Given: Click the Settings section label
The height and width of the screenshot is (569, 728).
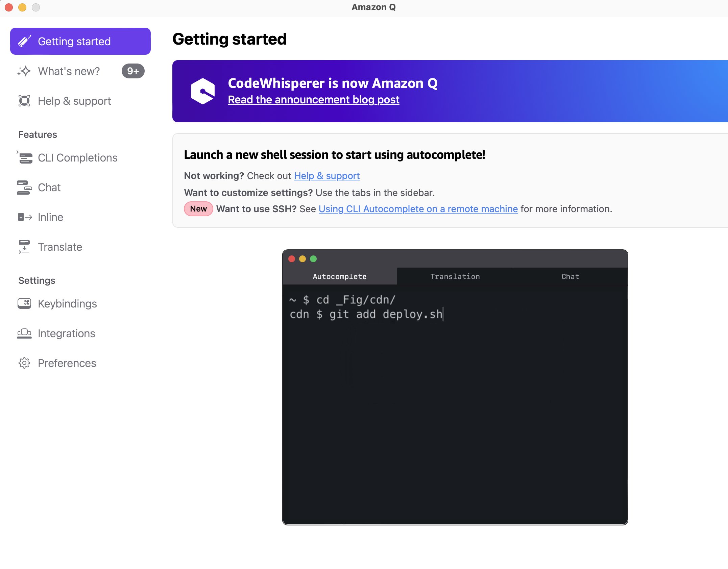Looking at the screenshot, I should pyautogui.click(x=37, y=280).
